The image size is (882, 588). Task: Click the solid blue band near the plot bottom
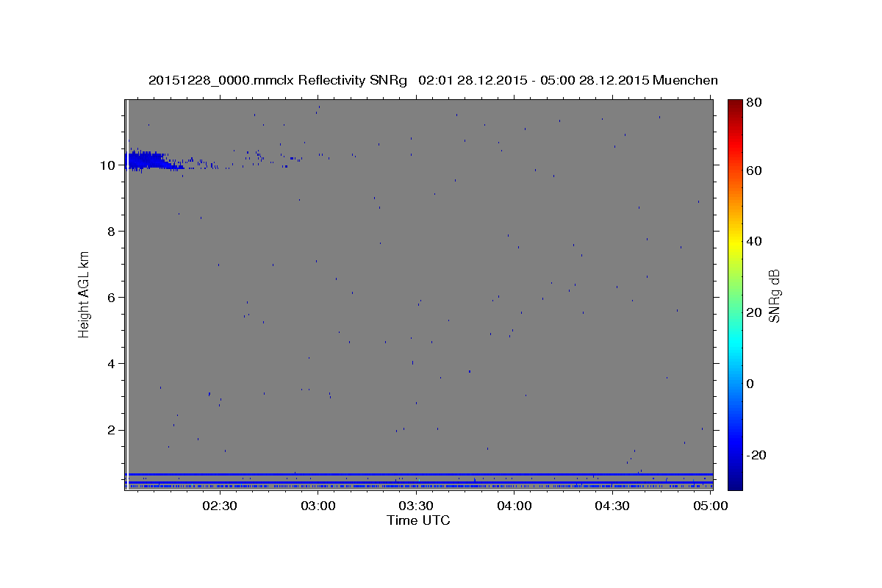click(x=419, y=475)
